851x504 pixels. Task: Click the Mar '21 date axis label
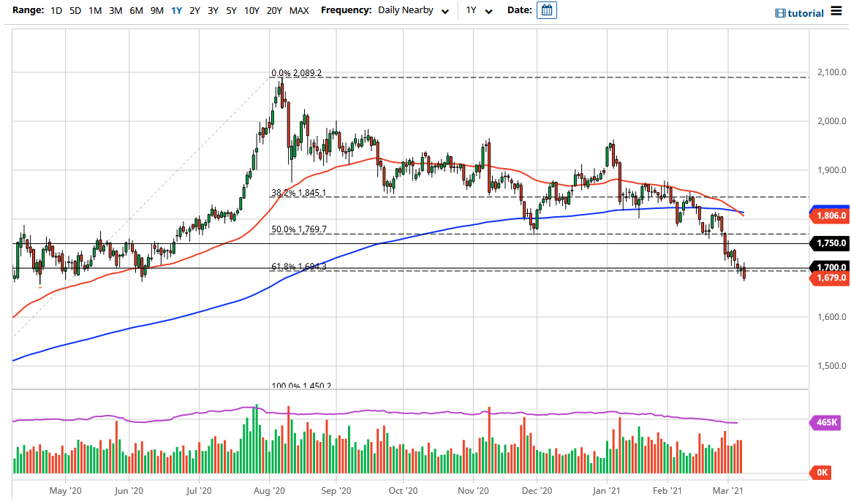point(727,490)
